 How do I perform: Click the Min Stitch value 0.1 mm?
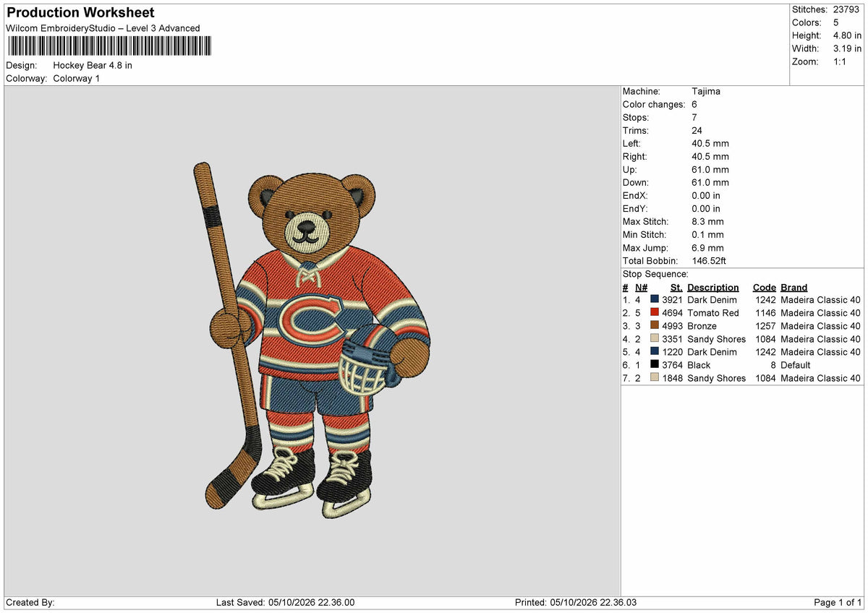(707, 234)
